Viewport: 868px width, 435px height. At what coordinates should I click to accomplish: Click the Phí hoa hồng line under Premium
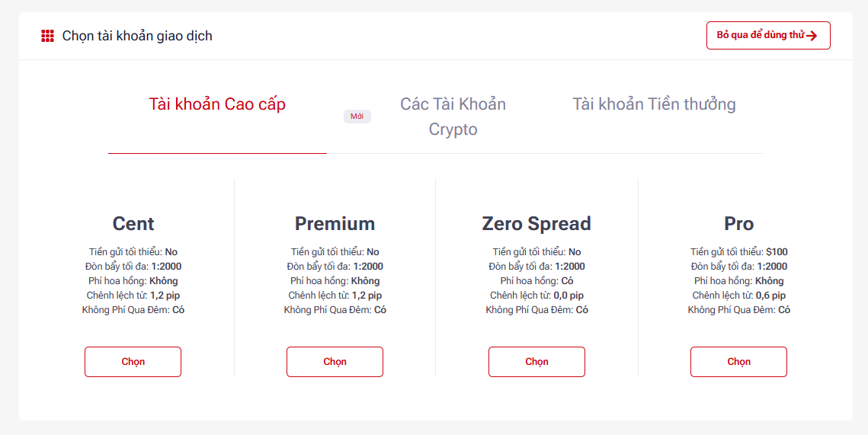(335, 281)
